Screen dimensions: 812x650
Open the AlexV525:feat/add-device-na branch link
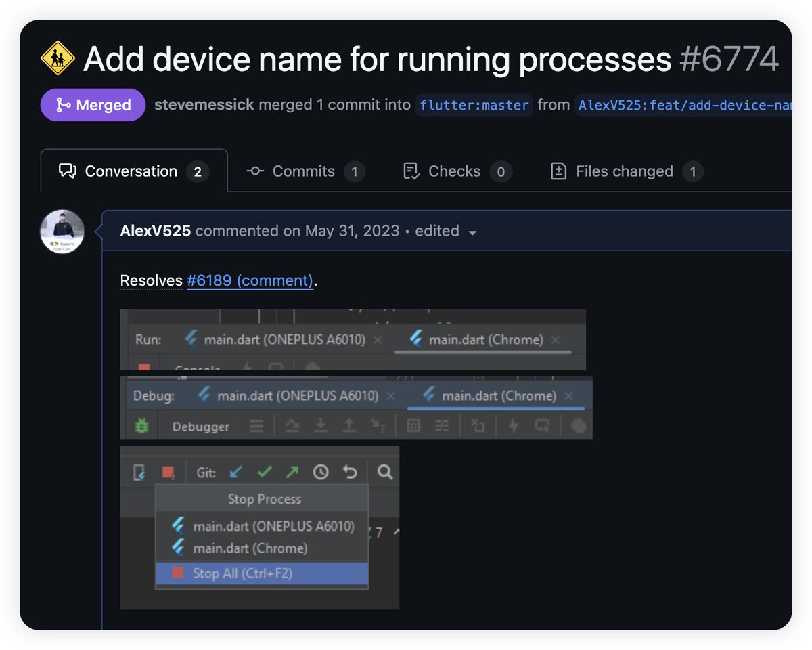[683, 105]
